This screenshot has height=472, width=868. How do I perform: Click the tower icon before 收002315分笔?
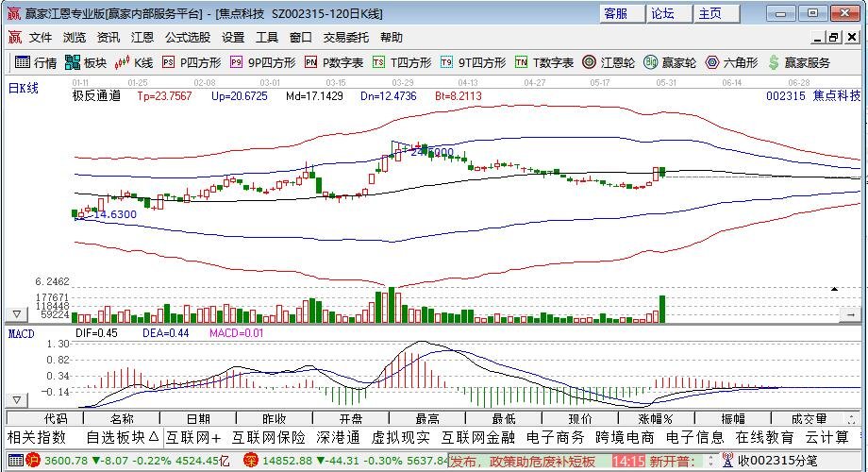727,461
